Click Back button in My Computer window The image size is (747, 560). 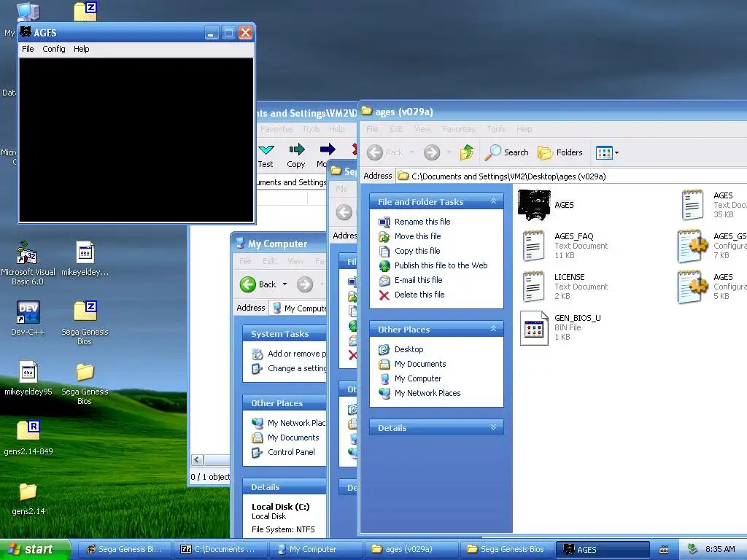258,284
